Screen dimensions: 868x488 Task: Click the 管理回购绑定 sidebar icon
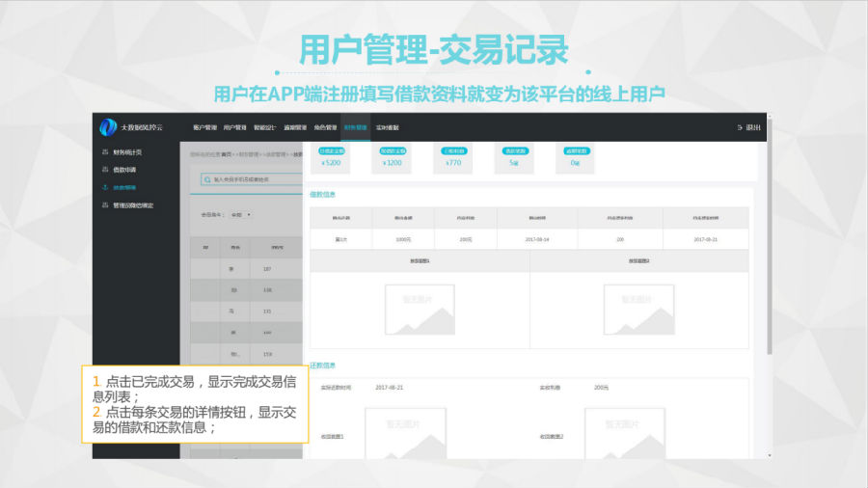click(x=104, y=204)
